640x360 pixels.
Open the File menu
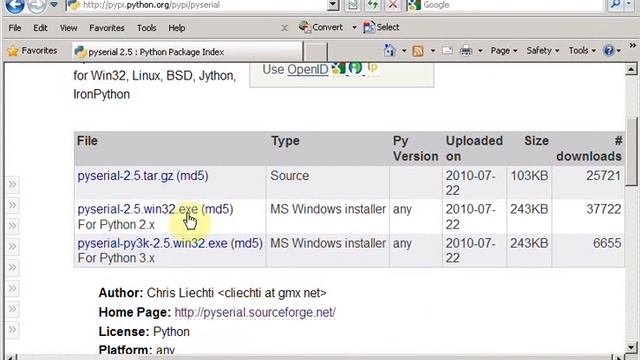click(x=15, y=28)
